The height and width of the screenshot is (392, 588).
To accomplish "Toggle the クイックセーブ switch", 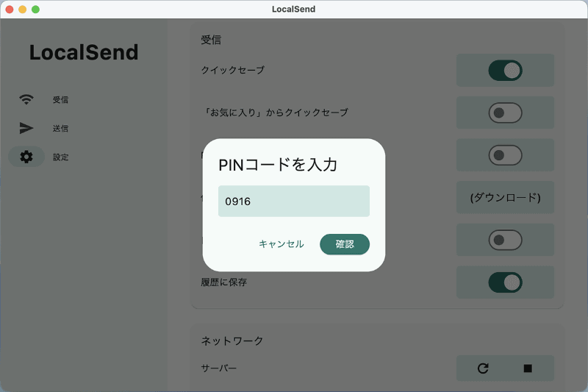I will pos(505,70).
